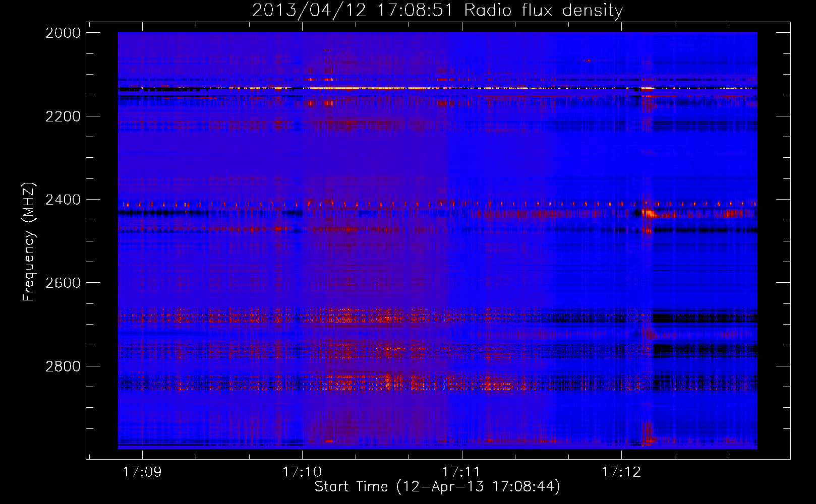This screenshot has height=504, width=816.
Task: Click the 'Frequency (MHZ)' y-axis label
Action: tap(29, 242)
